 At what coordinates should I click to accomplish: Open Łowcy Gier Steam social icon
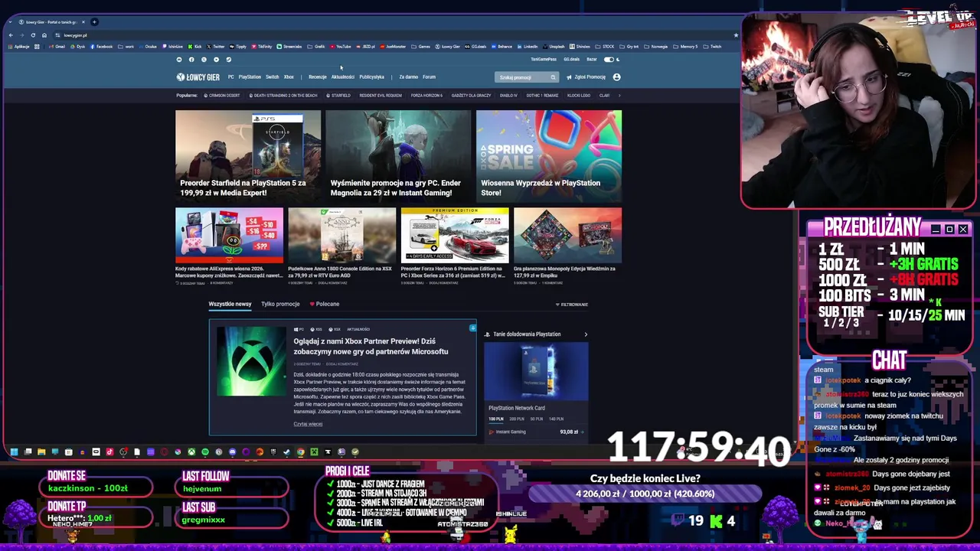[x=229, y=60]
